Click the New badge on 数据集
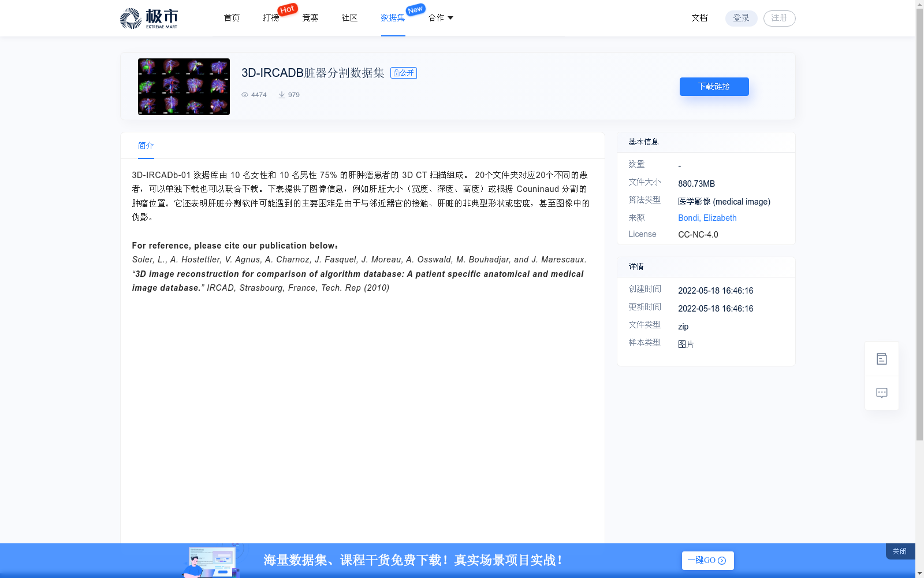The height and width of the screenshot is (578, 924). (x=416, y=10)
